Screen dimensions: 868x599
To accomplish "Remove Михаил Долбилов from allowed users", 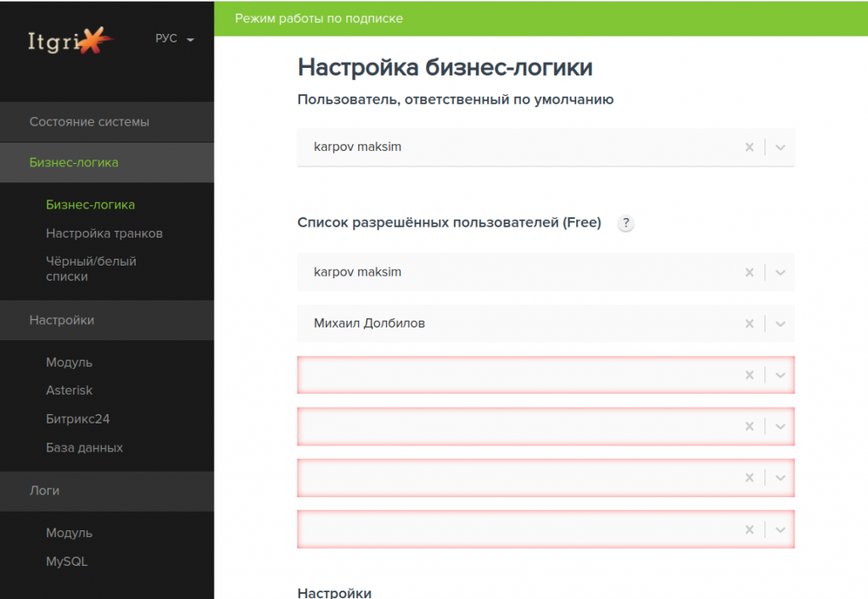I will [749, 323].
